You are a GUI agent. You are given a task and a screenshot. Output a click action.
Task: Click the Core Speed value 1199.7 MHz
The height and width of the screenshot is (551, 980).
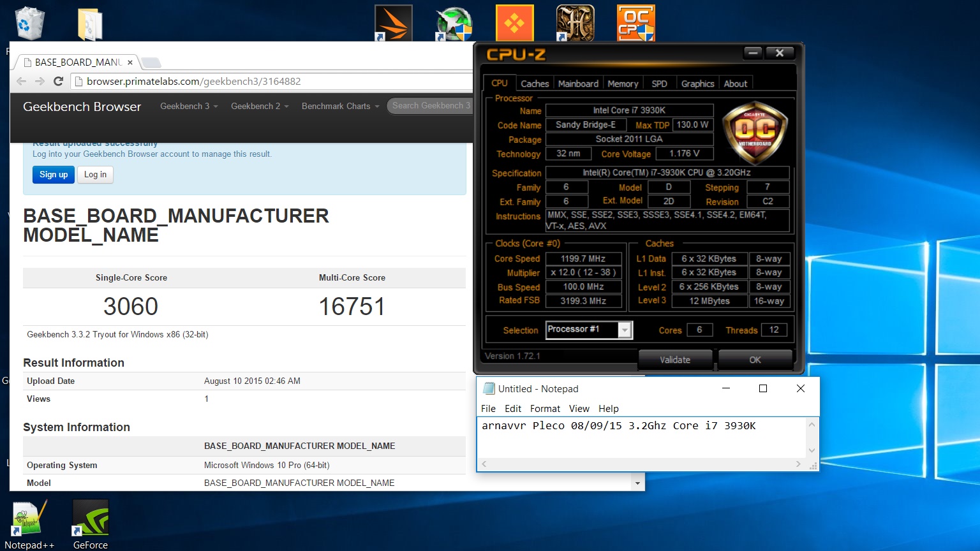click(x=583, y=258)
